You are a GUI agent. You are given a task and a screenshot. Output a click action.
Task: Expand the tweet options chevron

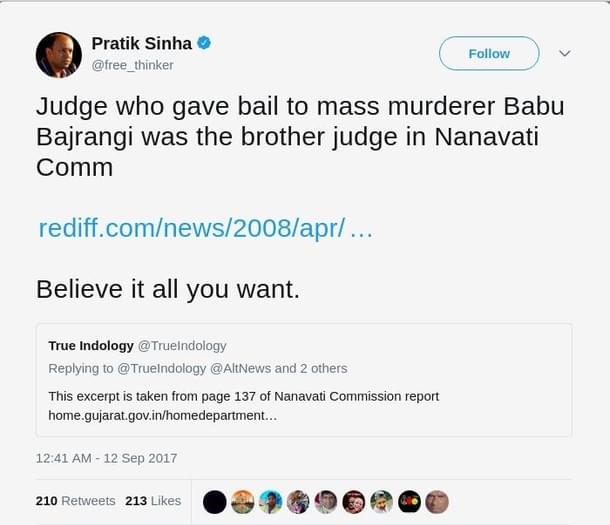565,53
